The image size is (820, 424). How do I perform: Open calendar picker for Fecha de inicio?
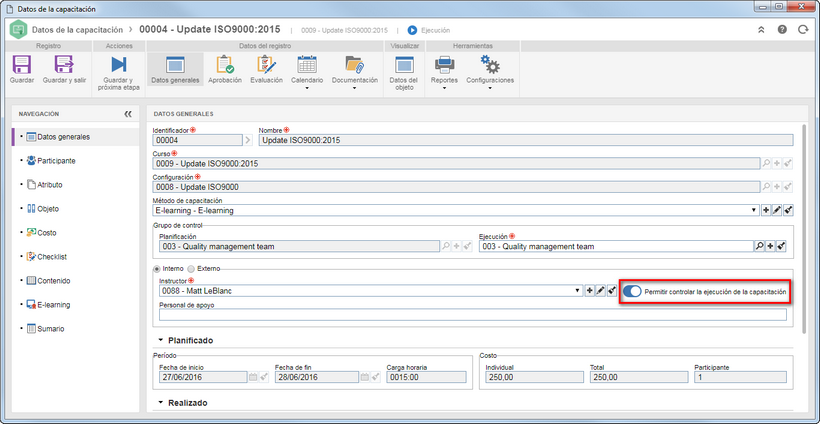point(253,377)
